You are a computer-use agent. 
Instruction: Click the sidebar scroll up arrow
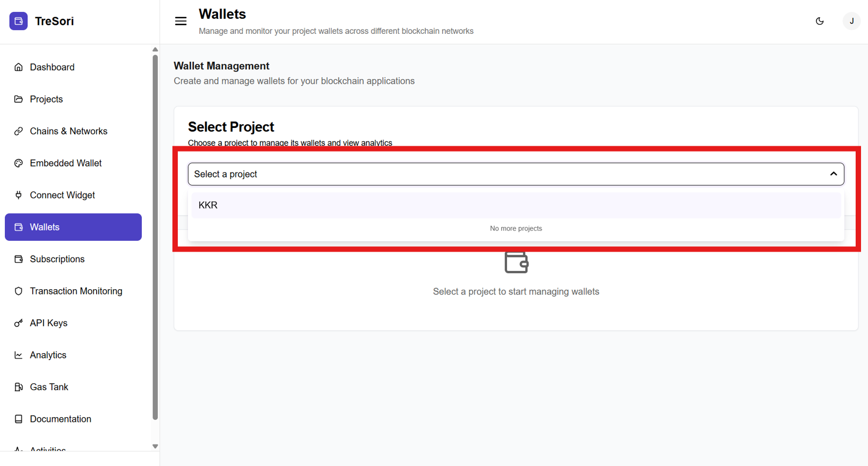(x=155, y=49)
